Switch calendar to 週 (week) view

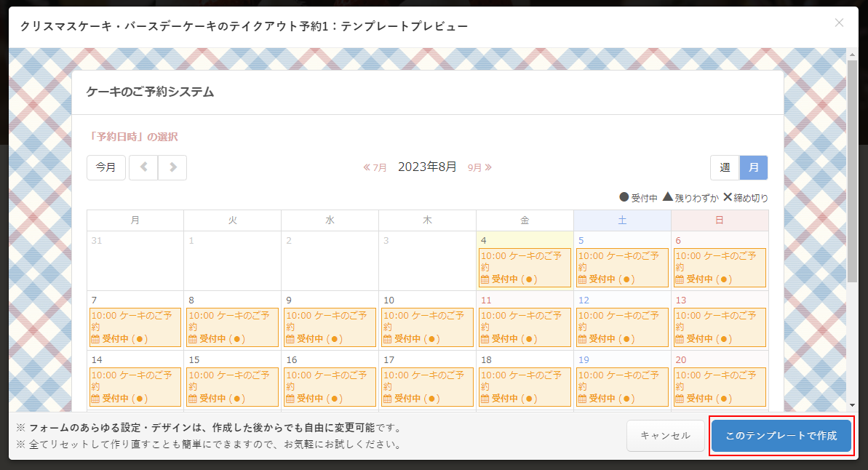(725, 167)
